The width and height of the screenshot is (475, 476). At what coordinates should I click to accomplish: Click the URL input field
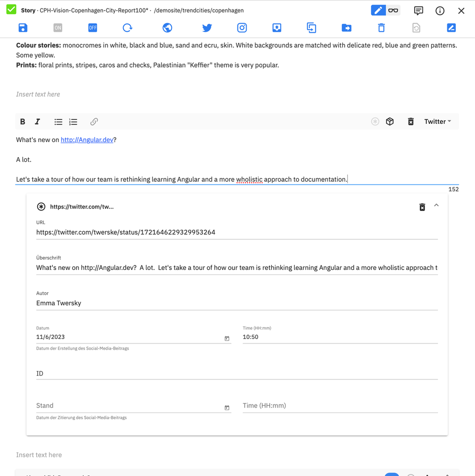click(x=237, y=233)
